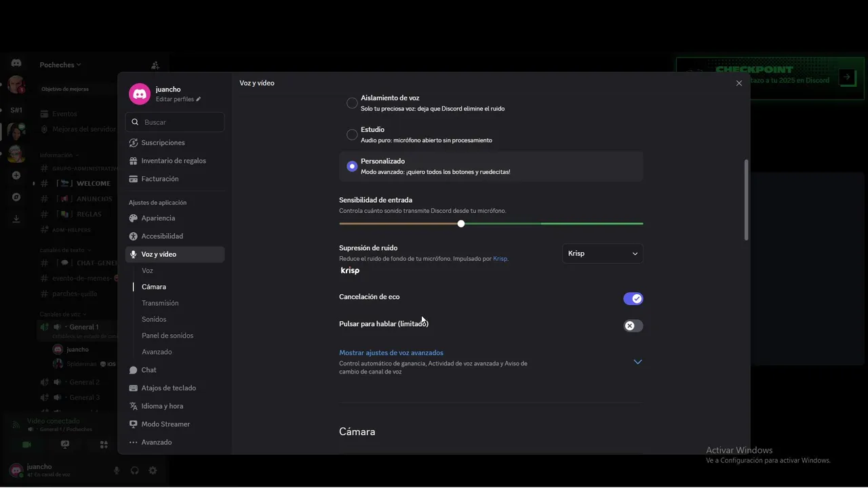Click the pencil icon beside Editar perfiles
The height and width of the screenshot is (488, 868).
[199, 100]
